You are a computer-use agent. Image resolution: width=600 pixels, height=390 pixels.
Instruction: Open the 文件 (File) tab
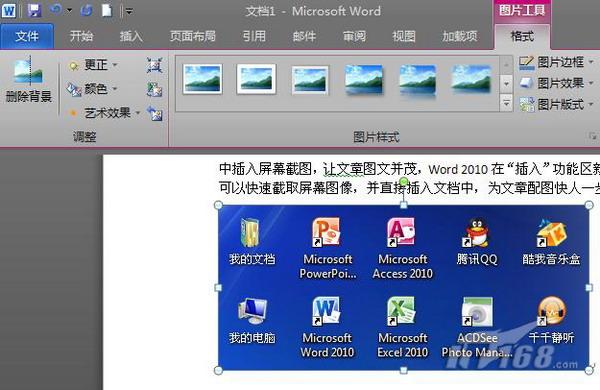point(27,36)
